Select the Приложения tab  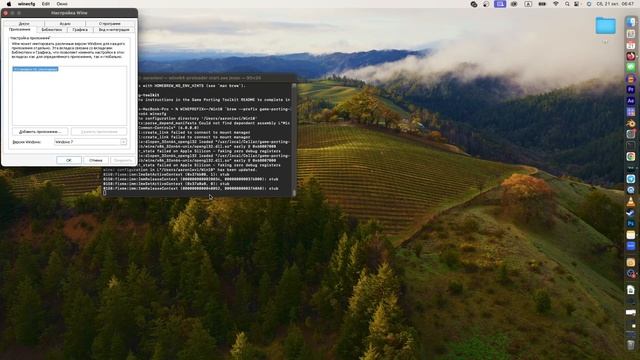(x=20, y=29)
